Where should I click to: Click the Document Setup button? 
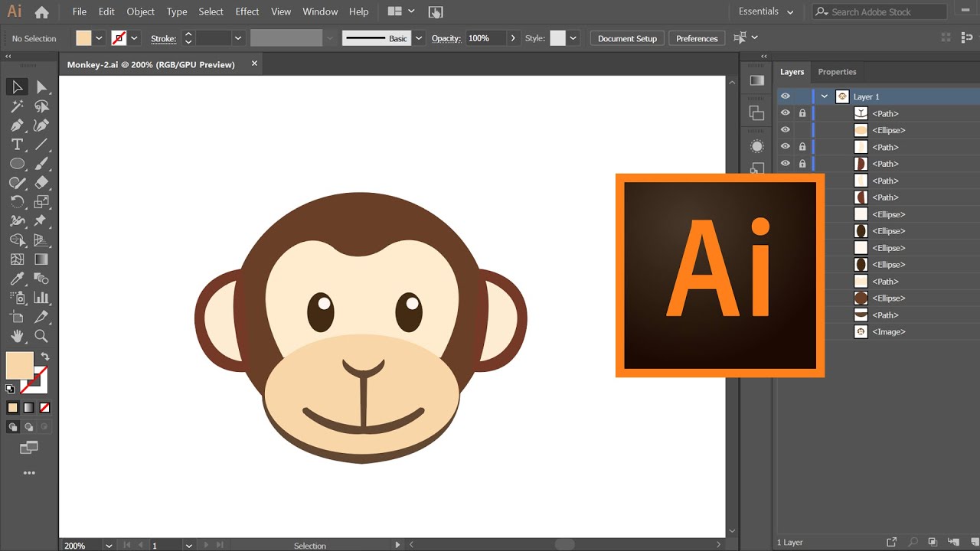tap(627, 38)
